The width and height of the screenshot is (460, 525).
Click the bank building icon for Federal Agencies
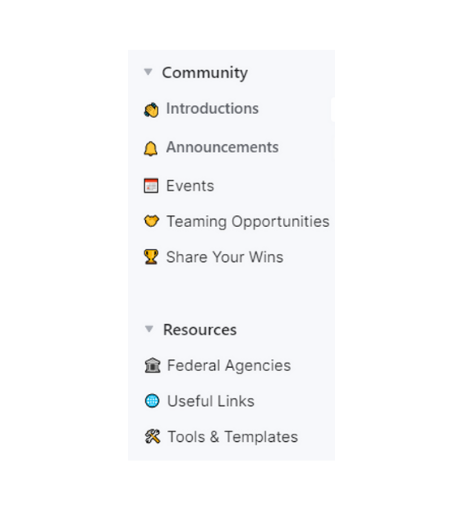coord(152,365)
